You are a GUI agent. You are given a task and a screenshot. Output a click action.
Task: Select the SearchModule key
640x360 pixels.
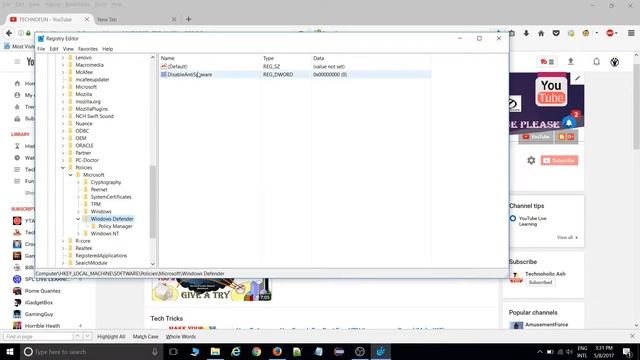91,263
